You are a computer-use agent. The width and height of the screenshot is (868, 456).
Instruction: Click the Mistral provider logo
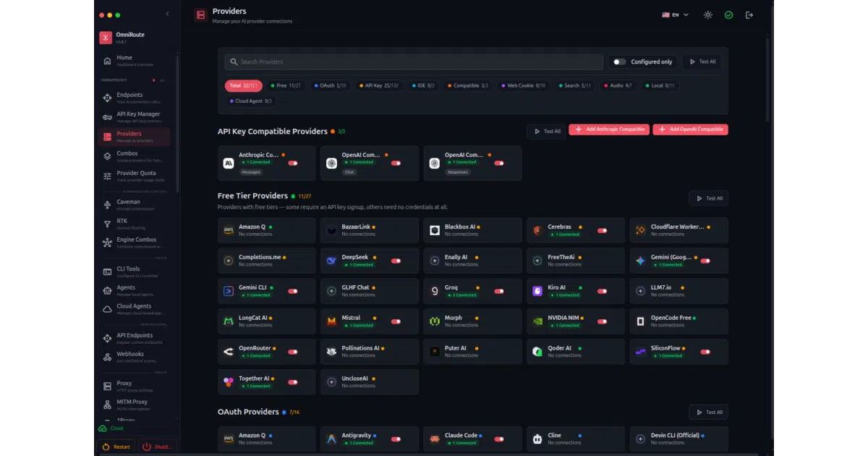pos(331,321)
